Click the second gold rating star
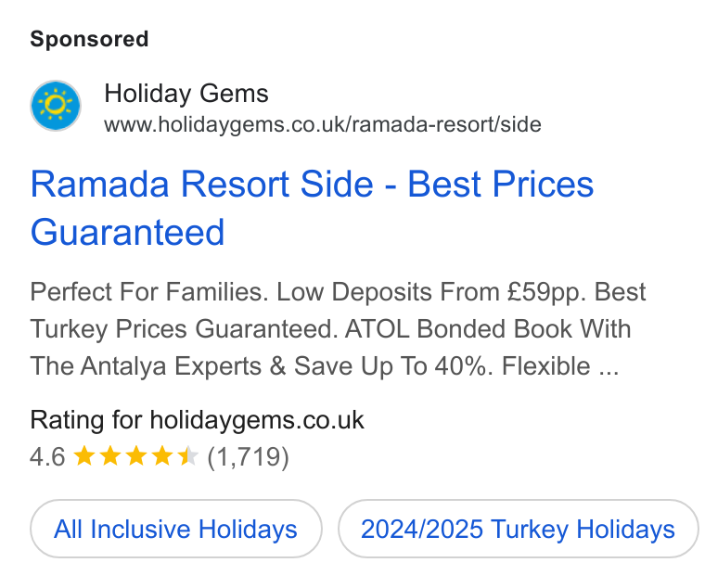This screenshot has width=705, height=588. coord(110,456)
